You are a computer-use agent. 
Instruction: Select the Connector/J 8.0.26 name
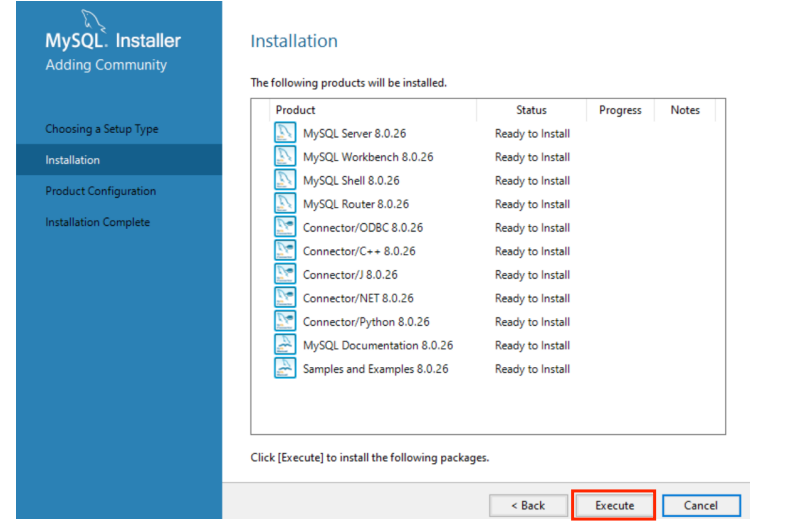pyautogui.click(x=350, y=275)
